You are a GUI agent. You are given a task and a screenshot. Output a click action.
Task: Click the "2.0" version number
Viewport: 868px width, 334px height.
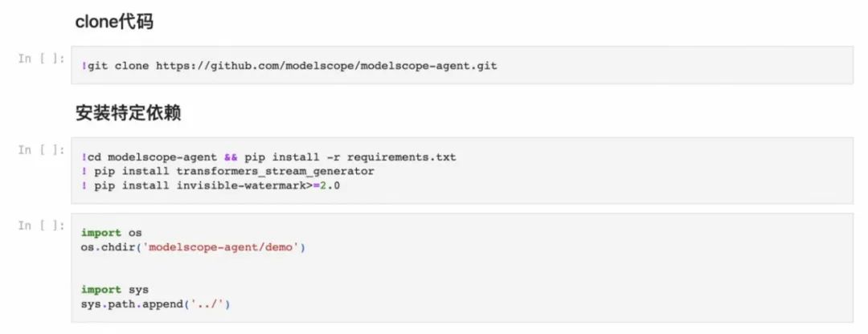pyautogui.click(x=330, y=185)
